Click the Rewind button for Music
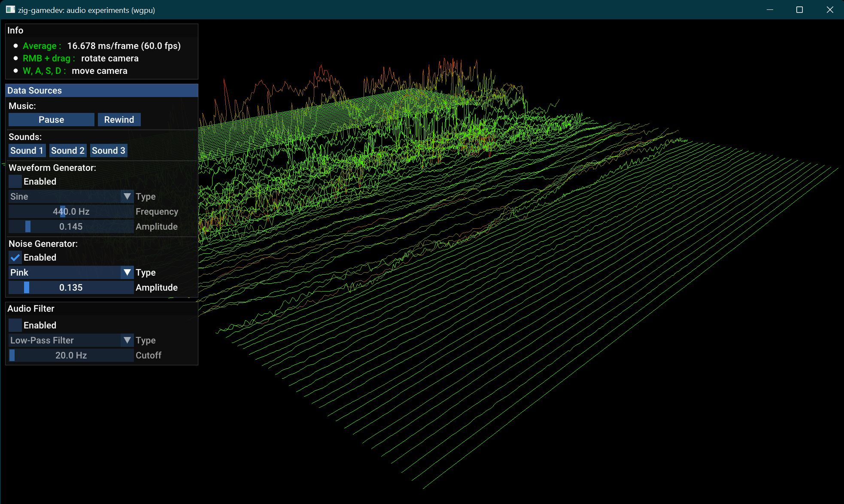Screen dimensions: 844x504 [119, 119]
